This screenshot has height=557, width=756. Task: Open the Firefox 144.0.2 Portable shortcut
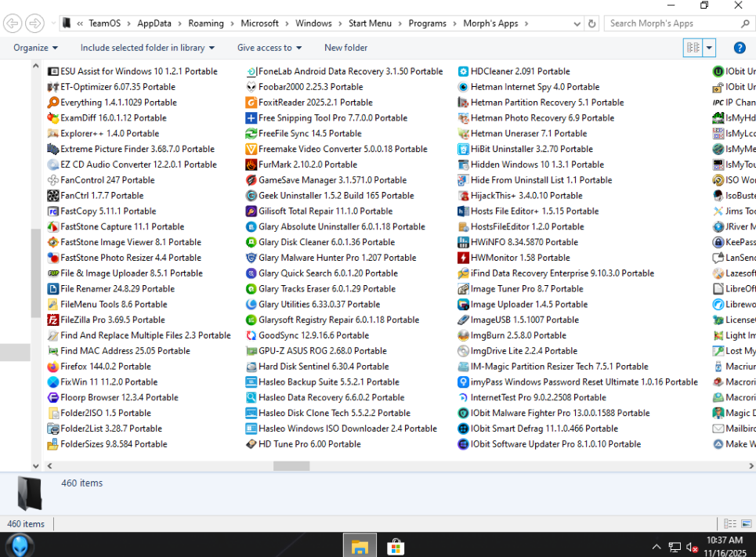coord(53,367)
